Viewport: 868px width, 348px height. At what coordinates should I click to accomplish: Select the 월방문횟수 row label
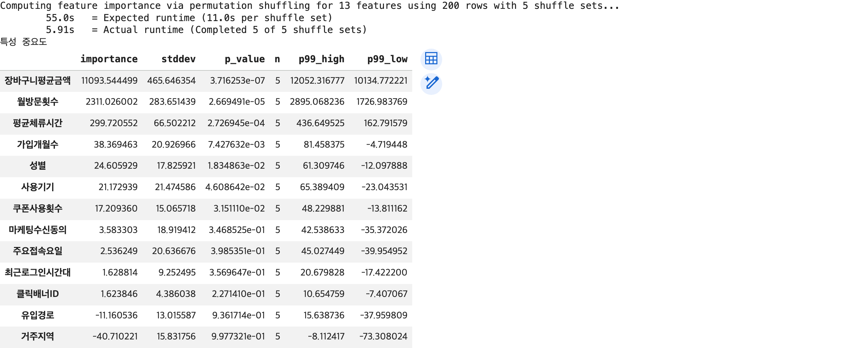pos(37,102)
